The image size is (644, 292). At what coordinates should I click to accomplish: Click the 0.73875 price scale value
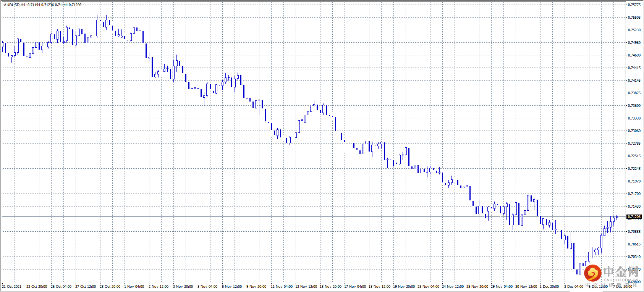point(634,93)
